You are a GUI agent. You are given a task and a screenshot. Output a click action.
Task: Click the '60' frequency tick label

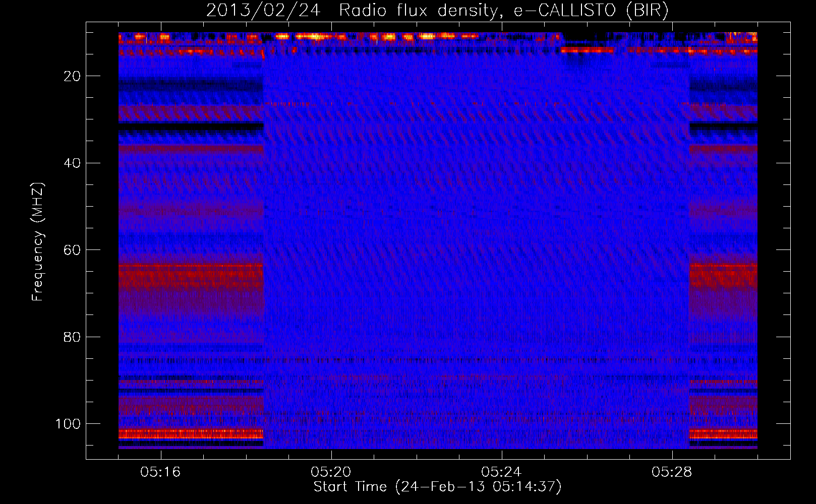72,250
